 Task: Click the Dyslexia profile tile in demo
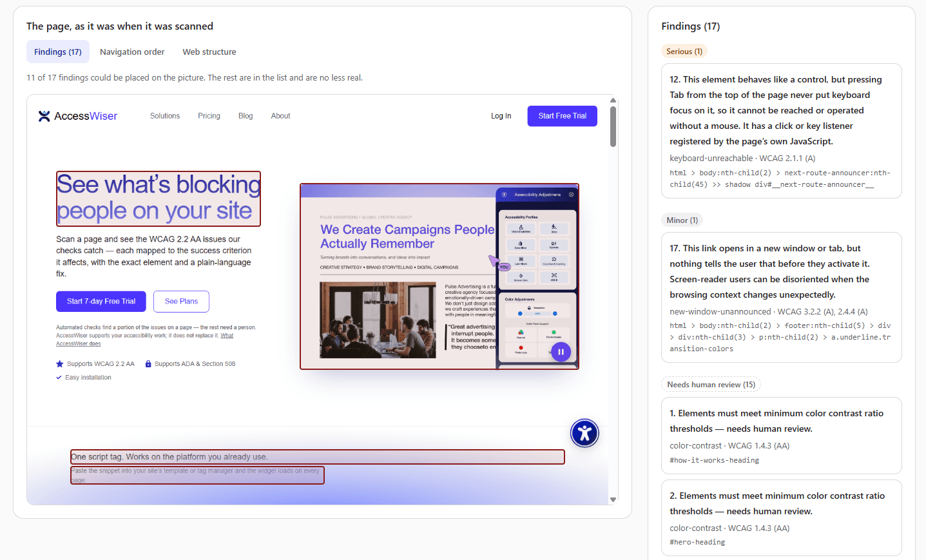pos(554,245)
